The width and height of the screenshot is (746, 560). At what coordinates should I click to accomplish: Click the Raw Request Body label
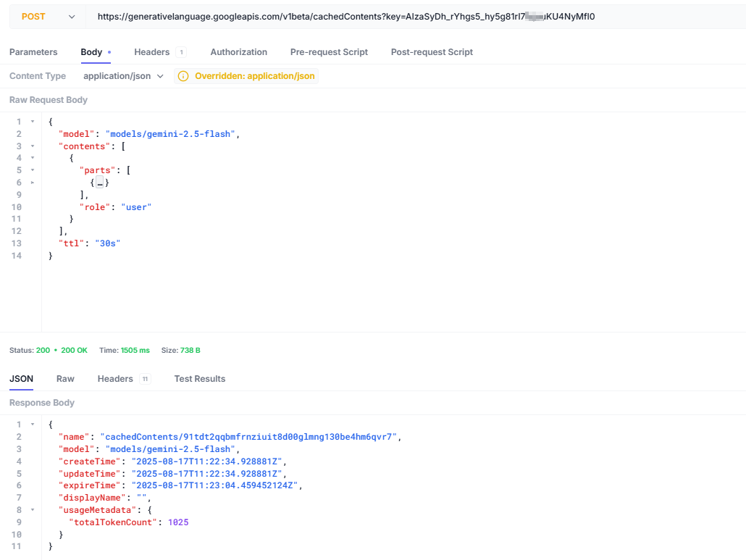click(49, 100)
